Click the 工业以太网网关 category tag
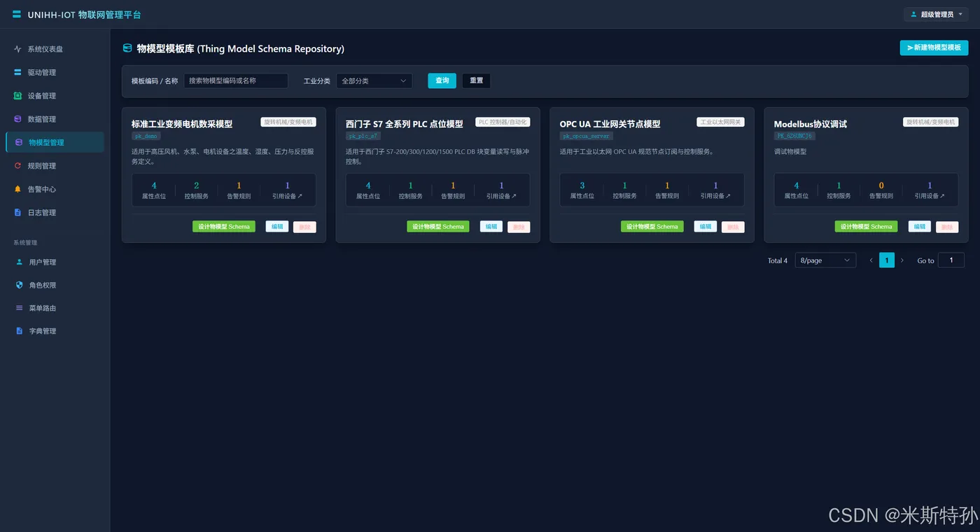The image size is (980, 532). (720, 122)
